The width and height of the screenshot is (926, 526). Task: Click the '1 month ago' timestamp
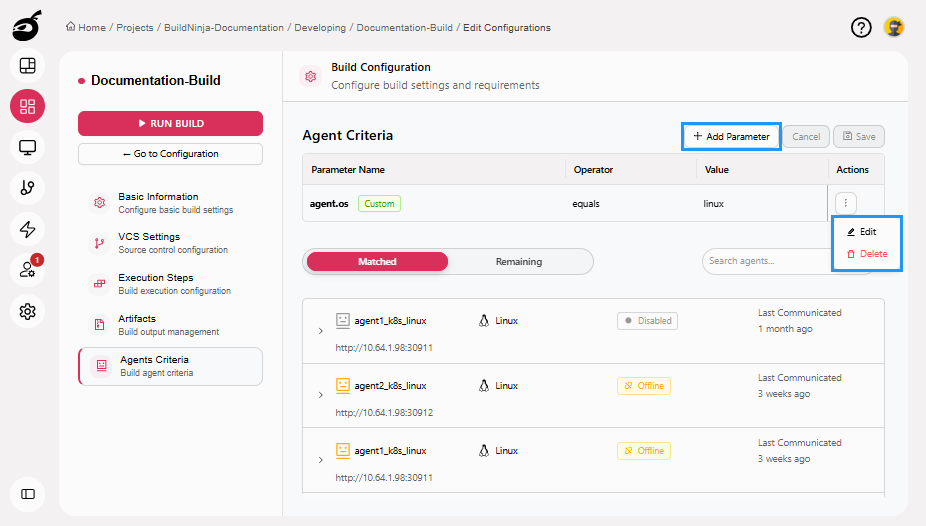[785, 329]
